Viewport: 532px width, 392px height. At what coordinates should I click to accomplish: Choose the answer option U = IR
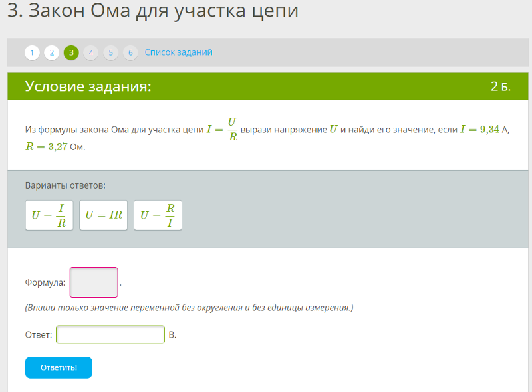pyautogui.click(x=103, y=215)
